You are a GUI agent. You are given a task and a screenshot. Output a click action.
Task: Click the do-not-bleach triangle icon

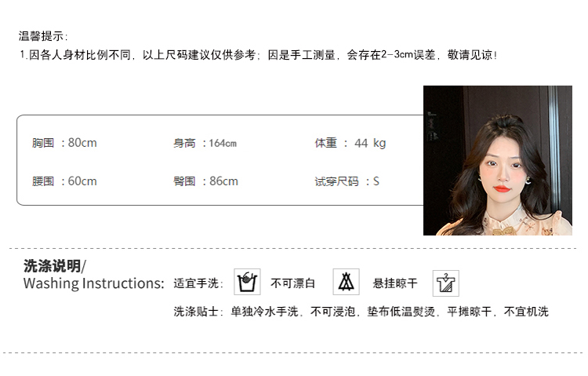coord(346,282)
